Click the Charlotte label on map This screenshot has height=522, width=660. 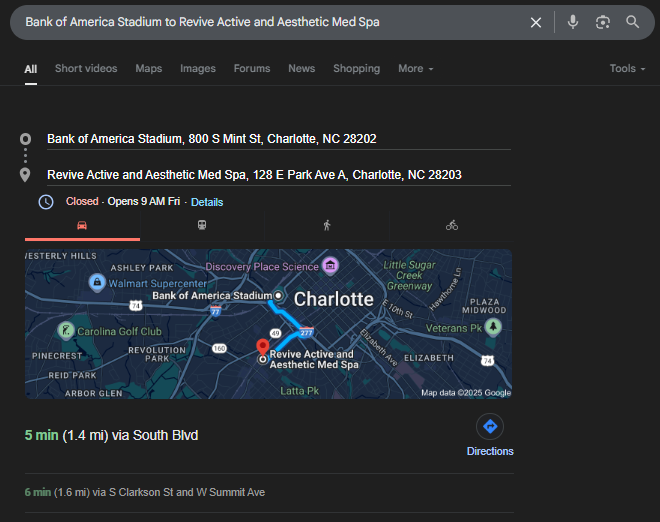tap(333, 299)
